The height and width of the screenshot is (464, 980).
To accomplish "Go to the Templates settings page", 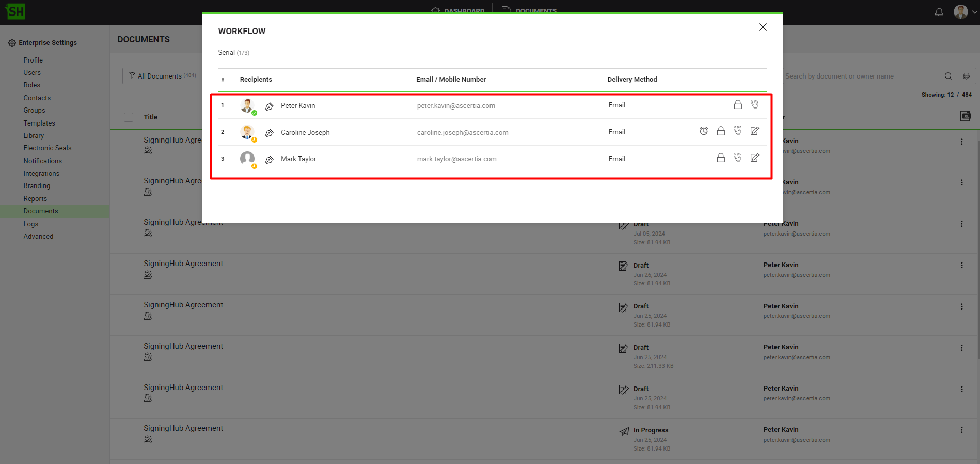I will [x=39, y=123].
